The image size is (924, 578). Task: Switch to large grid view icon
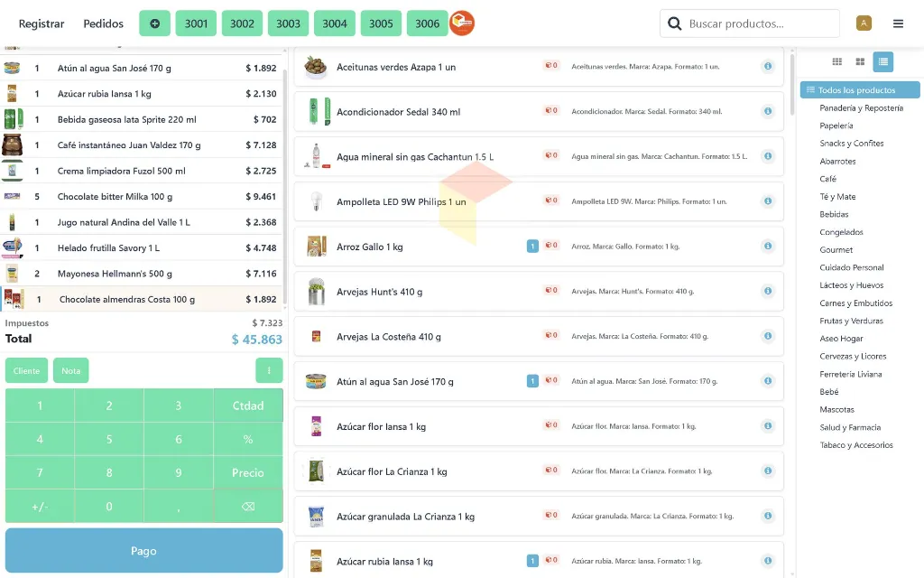pyautogui.click(x=860, y=62)
